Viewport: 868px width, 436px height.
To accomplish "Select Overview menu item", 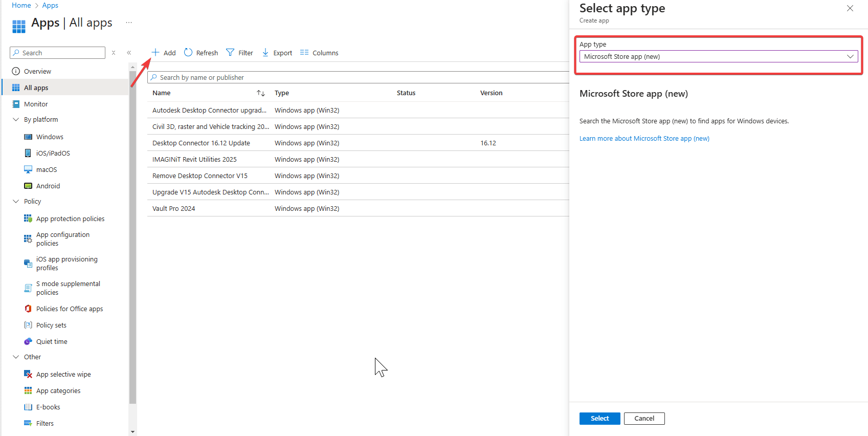I will (x=38, y=71).
